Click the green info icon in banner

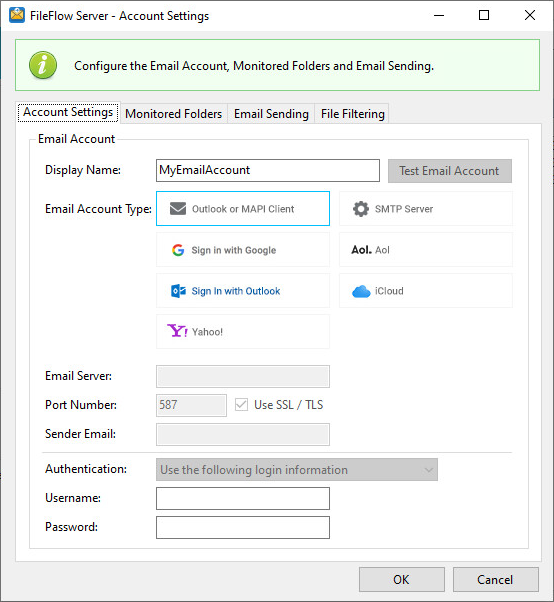pyautogui.click(x=43, y=65)
